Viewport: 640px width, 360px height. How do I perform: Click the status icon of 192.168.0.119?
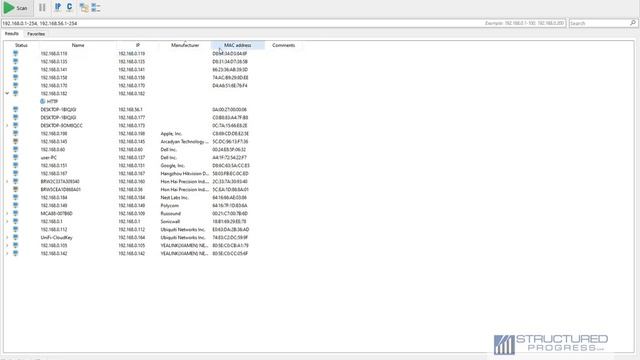16,53
